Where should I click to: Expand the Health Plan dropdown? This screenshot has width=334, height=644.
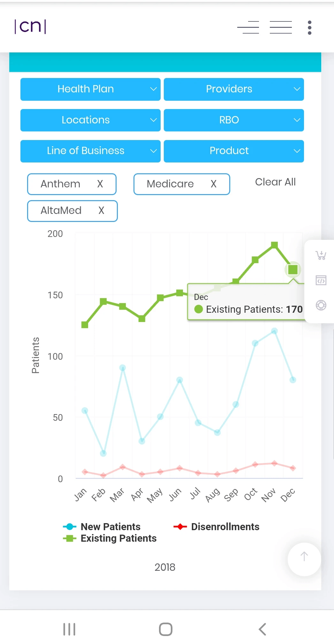90,89
